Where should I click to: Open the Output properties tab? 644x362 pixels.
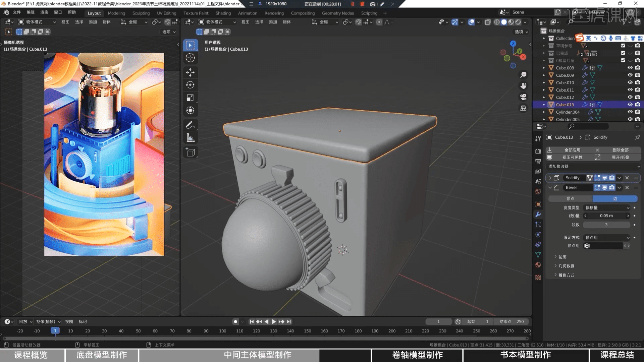[538, 161]
